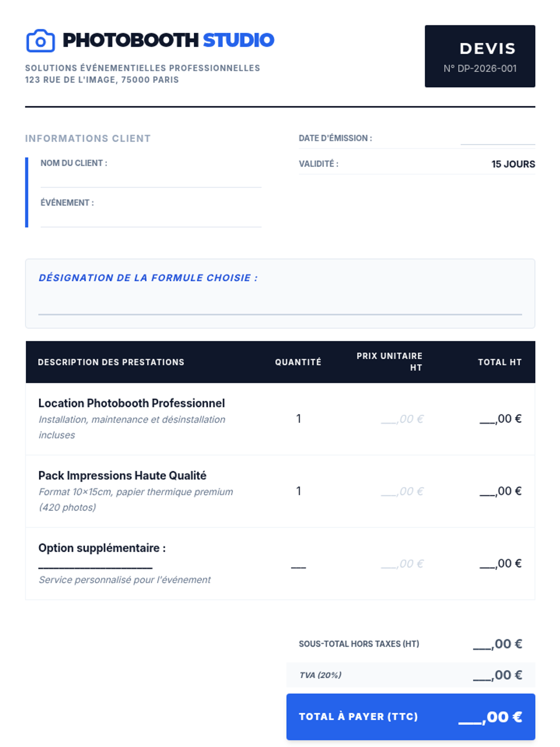The width and height of the screenshot is (560, 747).
Task: Click Total HT for Location Photobooth row
Action: pyautogui.click(x=500, y=419)
